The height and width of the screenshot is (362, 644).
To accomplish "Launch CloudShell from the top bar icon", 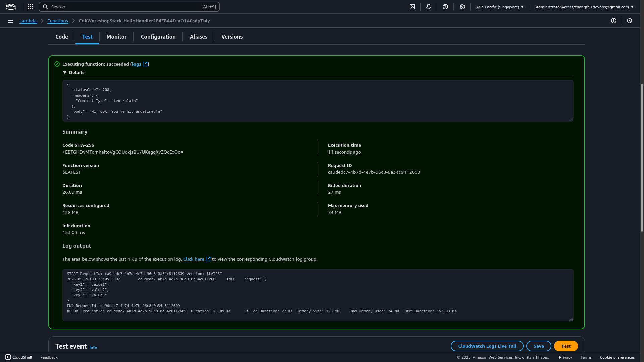I will pyautogui.click(x=412, y=7).
